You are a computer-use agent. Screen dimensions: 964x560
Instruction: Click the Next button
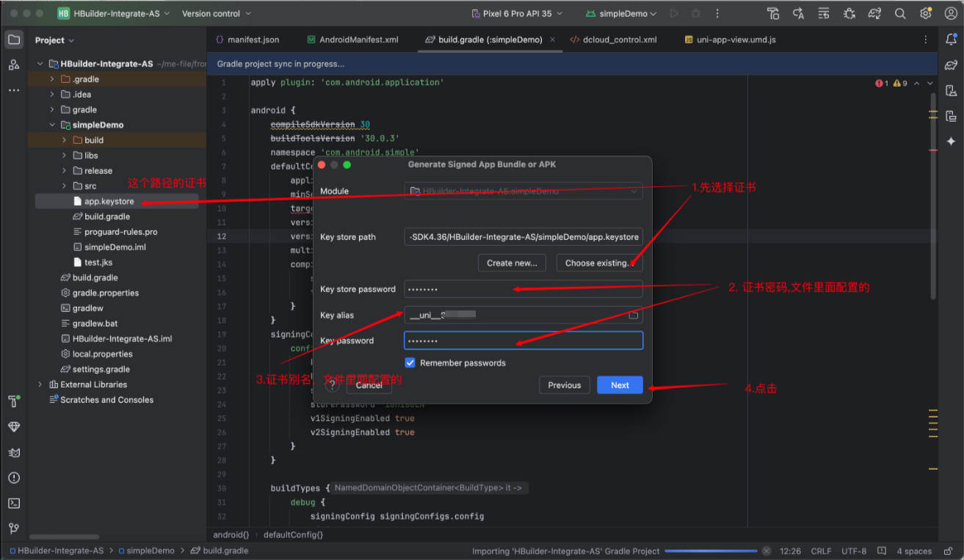pyautogui.click(x=620, y=385)
